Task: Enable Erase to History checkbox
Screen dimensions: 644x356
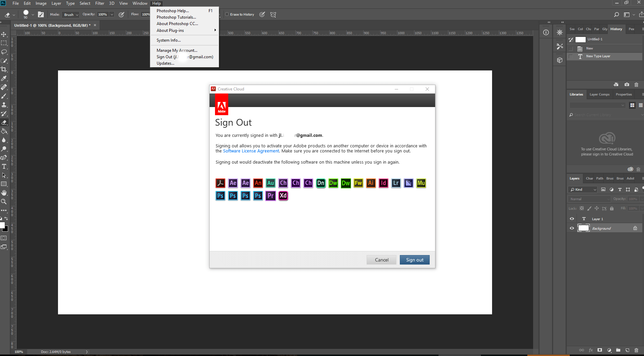Action: (x=227, y=15)
